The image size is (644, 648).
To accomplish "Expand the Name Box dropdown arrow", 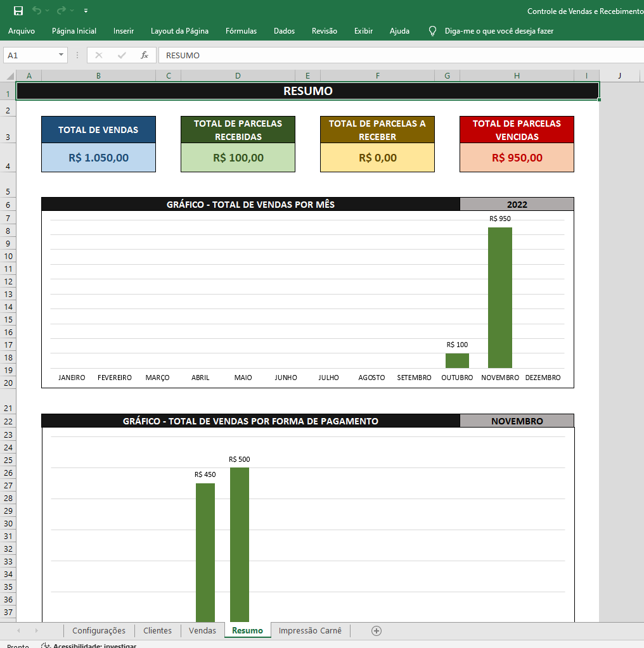I will tap(61, 55).
